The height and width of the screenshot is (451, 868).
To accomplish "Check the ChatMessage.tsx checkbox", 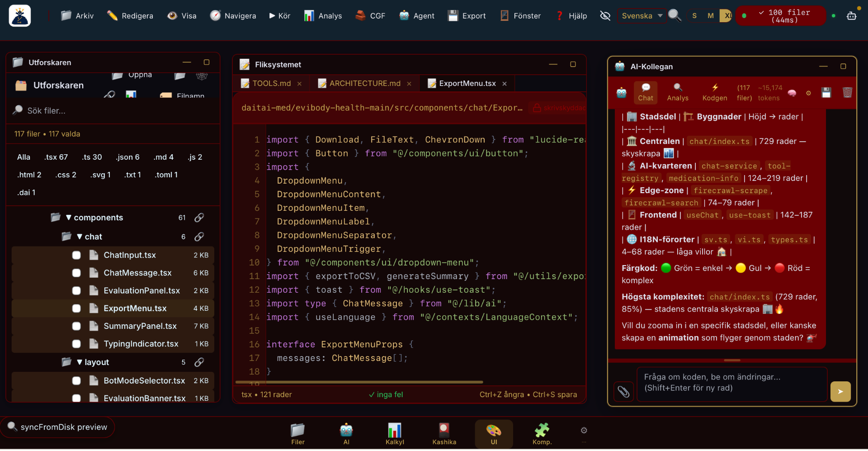I will 76,273.
